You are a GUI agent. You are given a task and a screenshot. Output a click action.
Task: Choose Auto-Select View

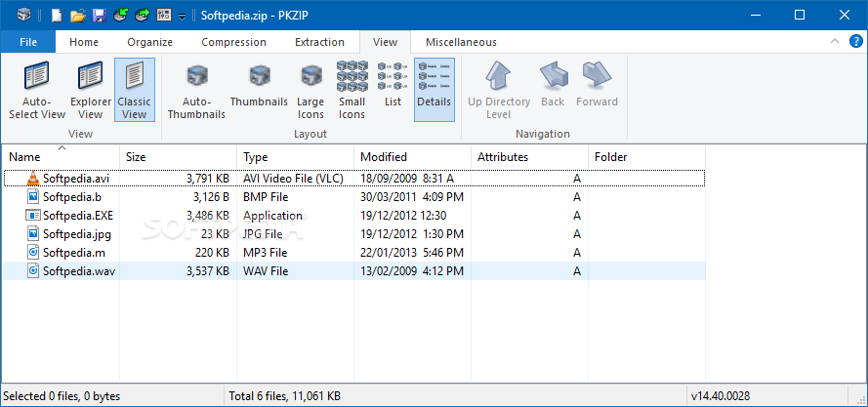pyautogui.click(x=37, y=90)
